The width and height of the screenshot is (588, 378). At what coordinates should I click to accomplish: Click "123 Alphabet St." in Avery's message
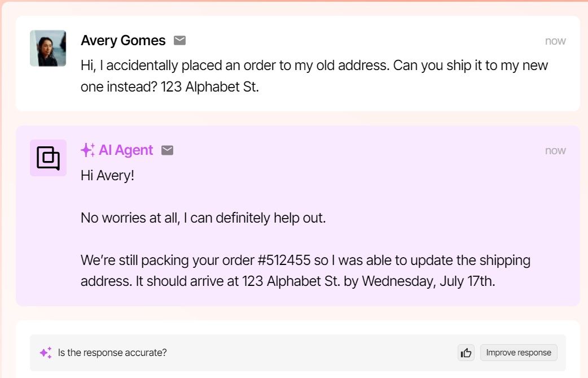(x=210, y=88)
